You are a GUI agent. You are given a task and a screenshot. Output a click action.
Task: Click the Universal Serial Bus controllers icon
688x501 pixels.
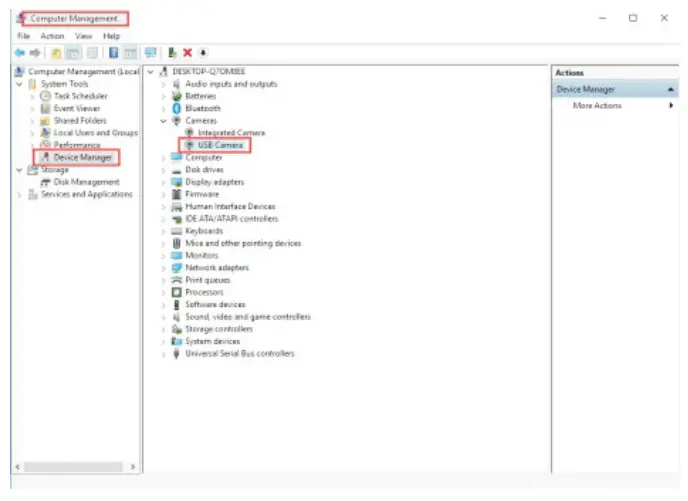click(x=176, y=354)
